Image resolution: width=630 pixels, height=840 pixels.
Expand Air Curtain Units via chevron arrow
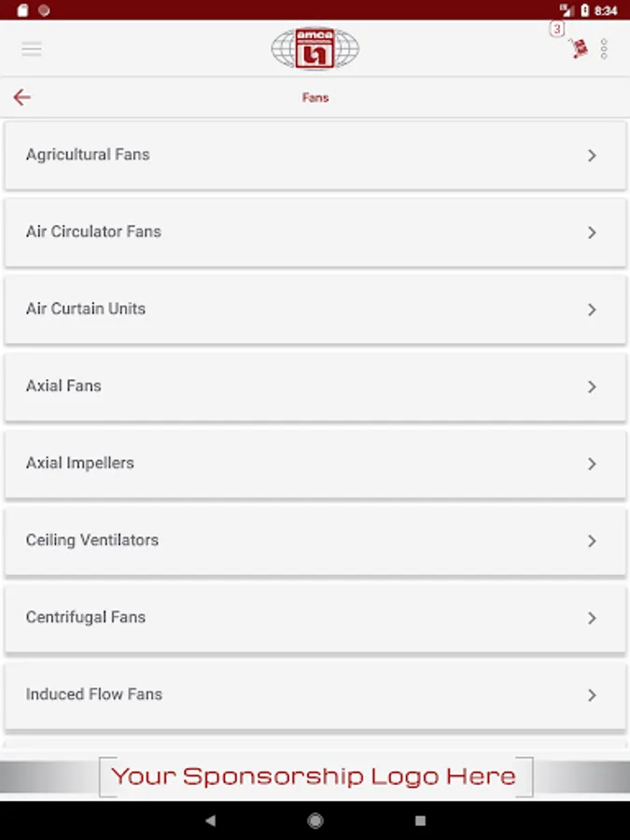point(592,310)
